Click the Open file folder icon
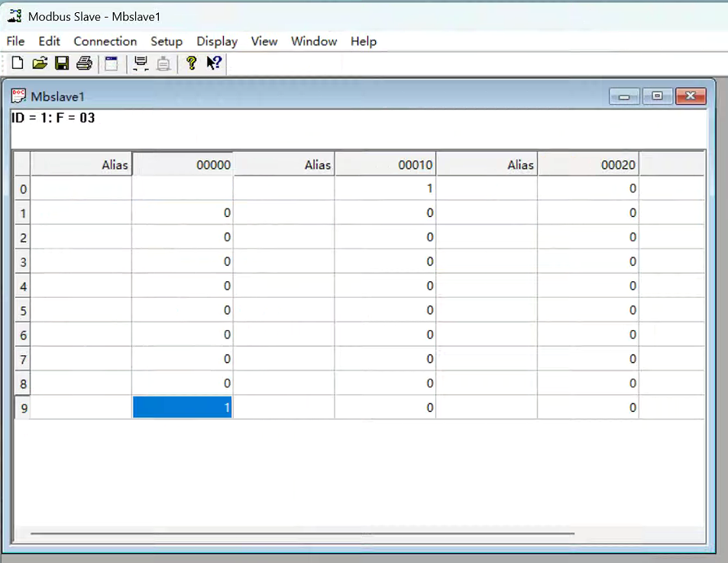 [x=40, y=63]
